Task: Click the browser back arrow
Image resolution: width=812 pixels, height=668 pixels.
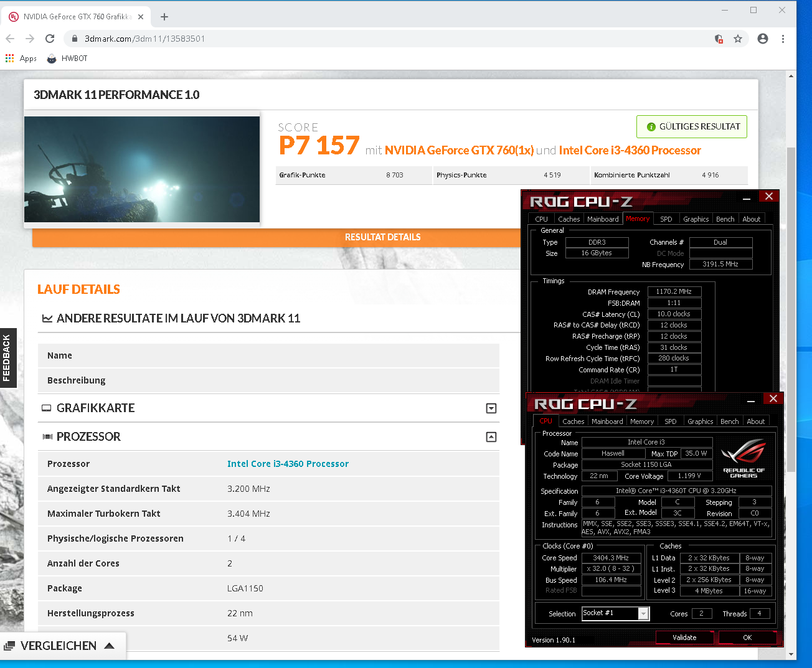Action: (x=10, y=39)
